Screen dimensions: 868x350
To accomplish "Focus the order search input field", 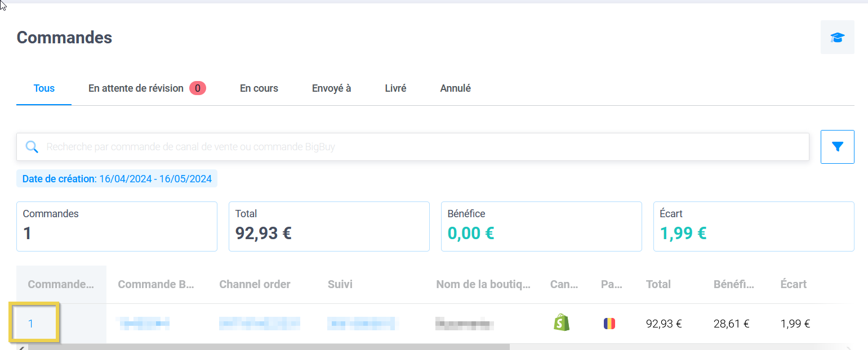I will tap(417, 147).
